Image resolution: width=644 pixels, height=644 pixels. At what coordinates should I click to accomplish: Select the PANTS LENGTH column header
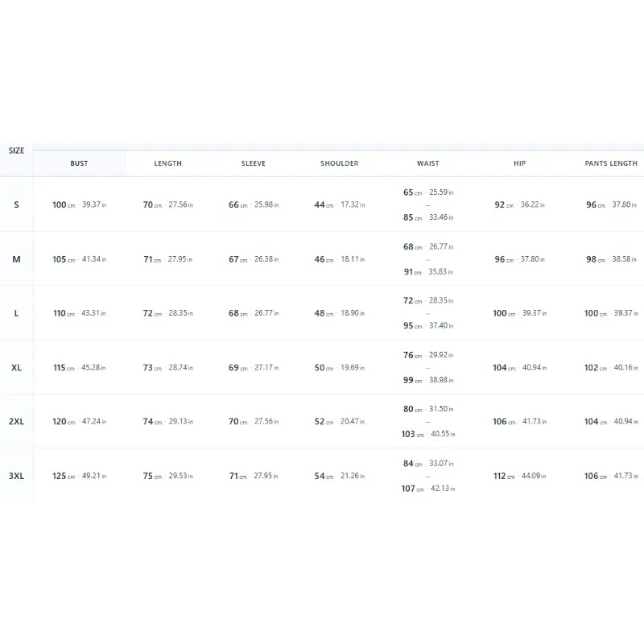coord(611,163)
